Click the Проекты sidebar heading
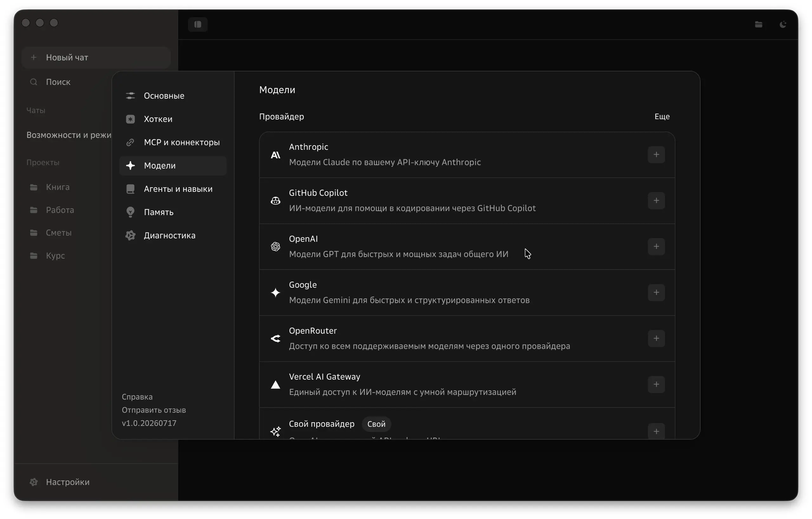Viewport: 812px width, 519px height. [43, 162]
